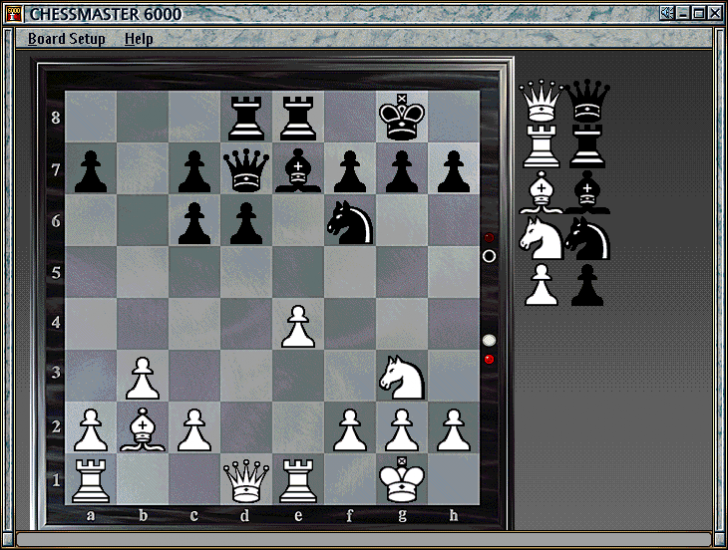Set white to move using the white ball indicator
This screenshot has width=728, height=550.
pos(489,341)
